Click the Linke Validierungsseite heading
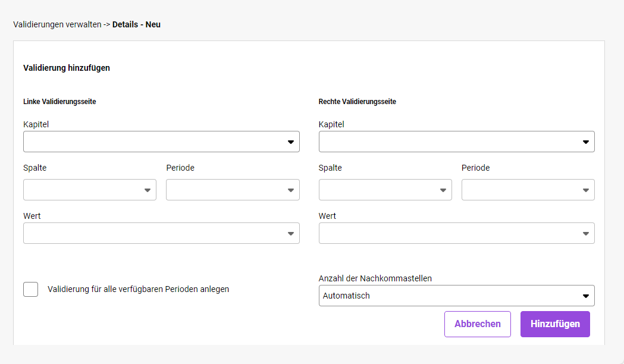This screenshot has height=364, width=624. pos(59,102)
